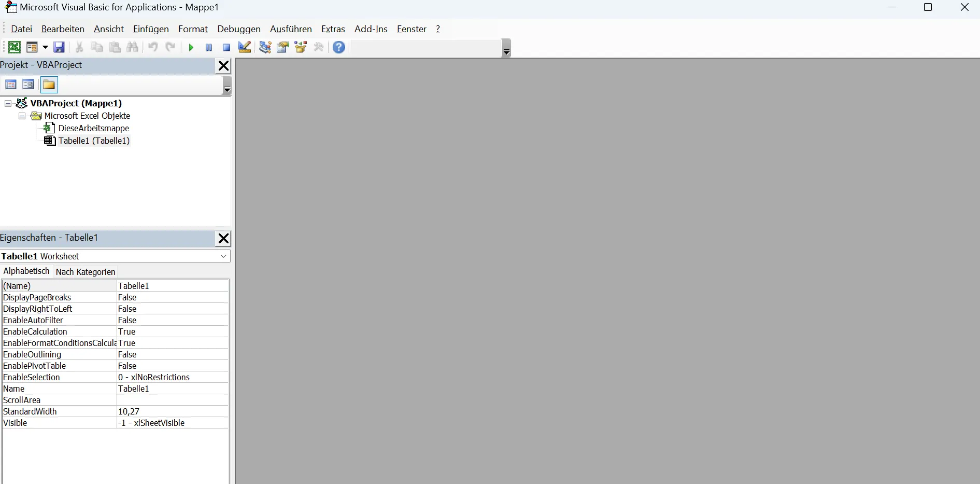The height and width of the screenshot is (484, 980).
Task: Open the Object Browser toolbar icon
Action: (x=301, y=47)
